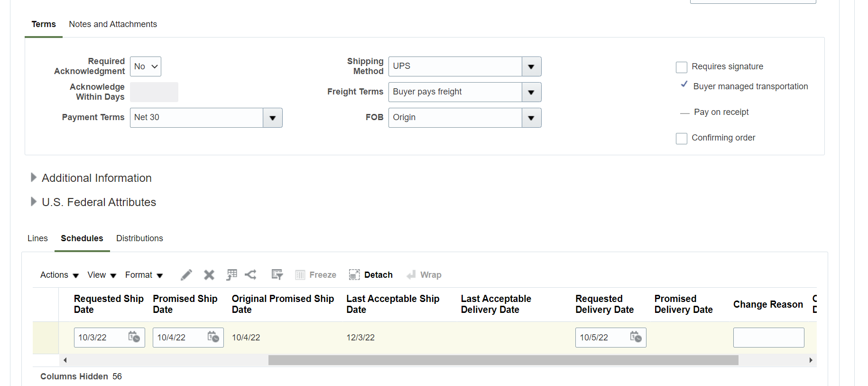Screen dimensions: 868x386
Task: Click the Split schedule icon
Action: (x=251, y=274)
